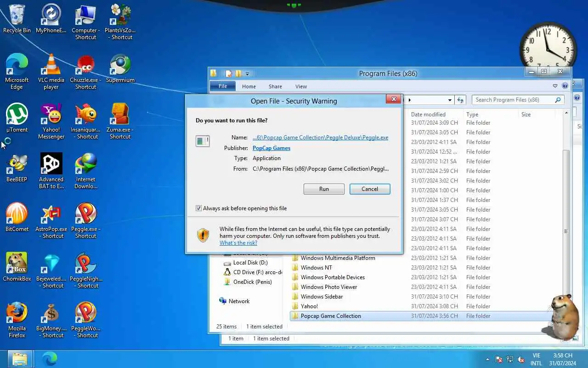Select the Supermium desktop icon

pos(120,69)
